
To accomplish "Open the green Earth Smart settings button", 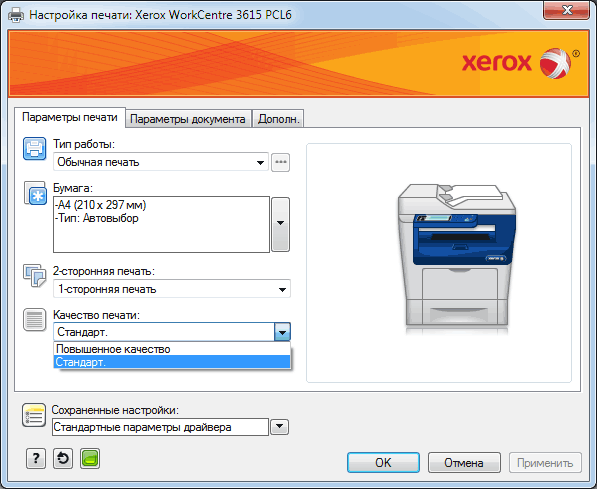I will (90, 459).
